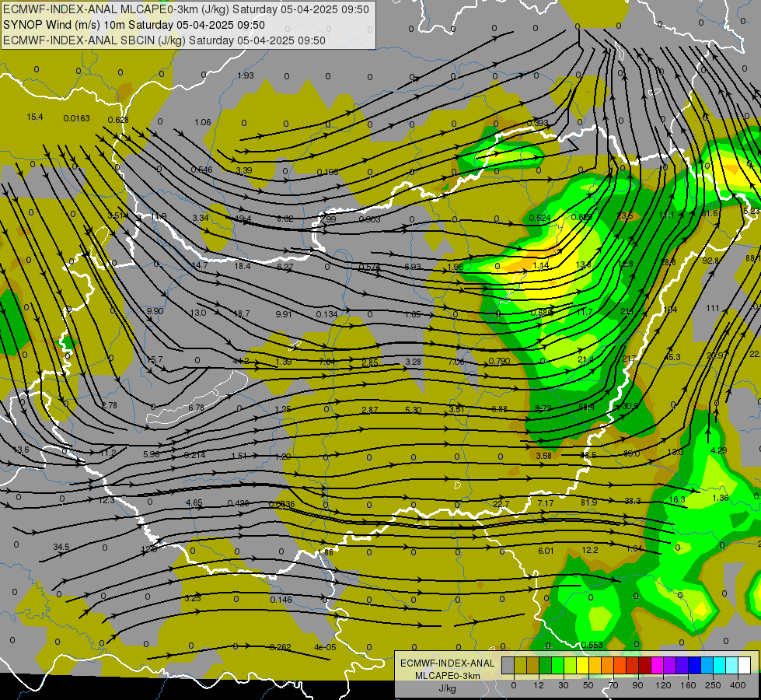Screen dimensions: 761x700
Task: Click the legend tick label 90
Action: [637, 685]
